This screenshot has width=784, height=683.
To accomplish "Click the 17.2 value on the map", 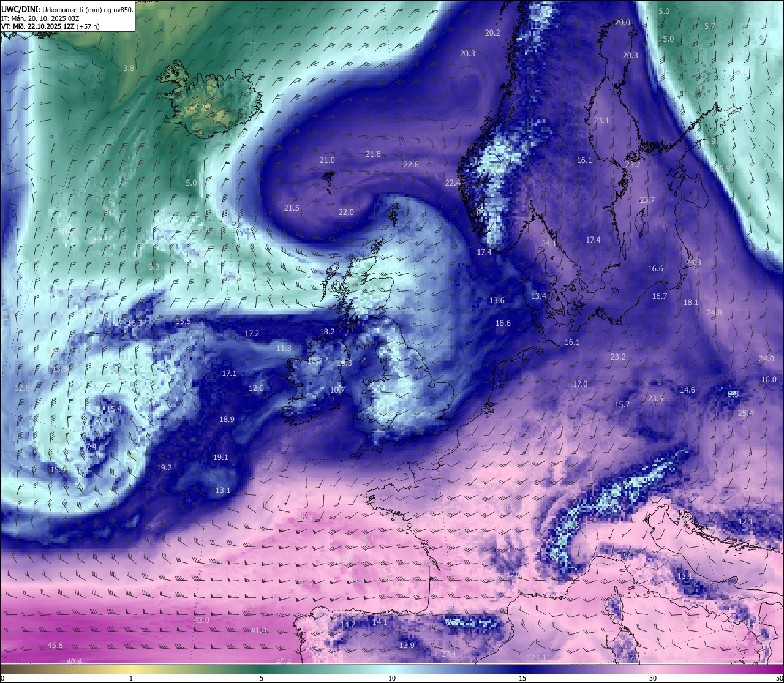I will [252, 334].
